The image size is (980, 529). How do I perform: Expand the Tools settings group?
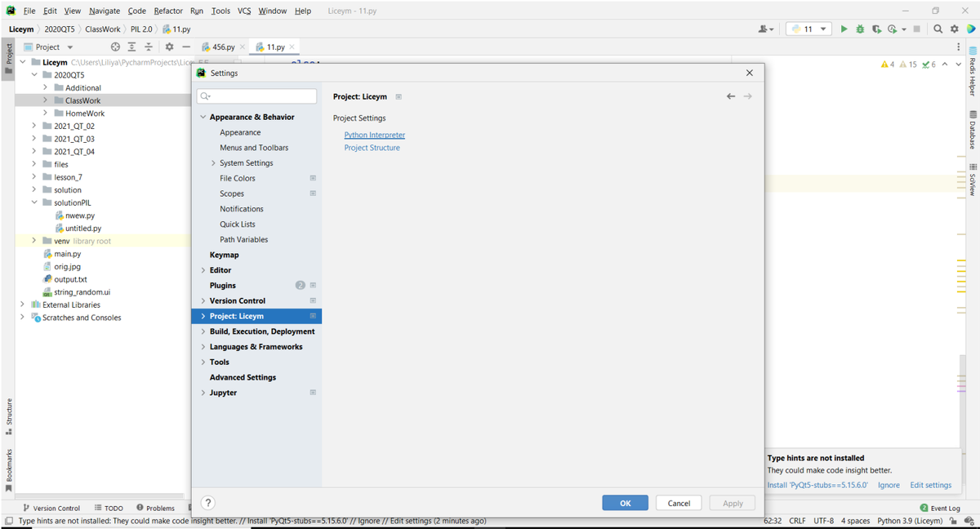pyautogui.click(x=203, y=362)
